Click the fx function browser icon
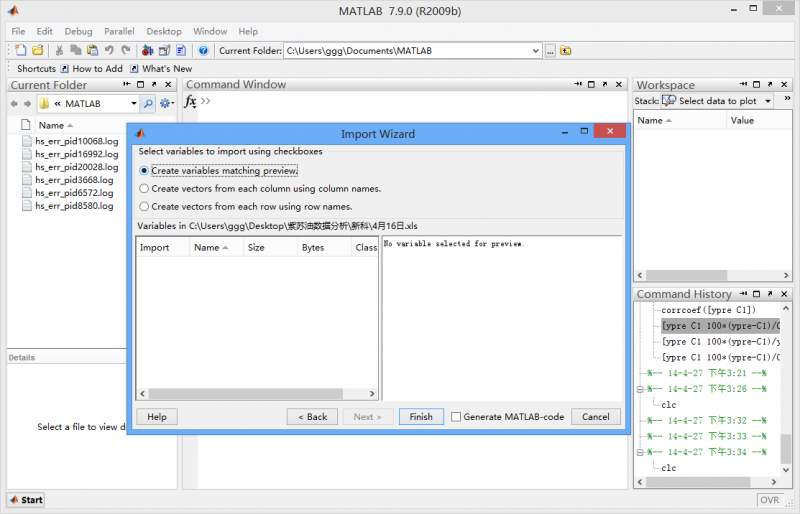 tap(190, 101)
